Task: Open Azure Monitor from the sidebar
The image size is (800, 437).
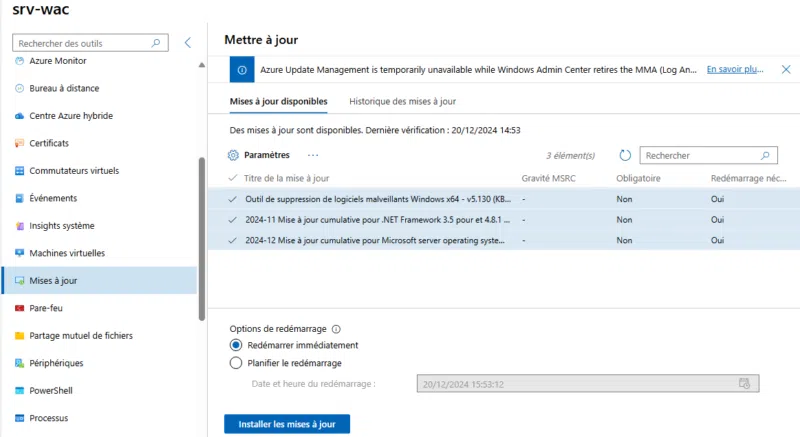Action: pos(58,61)
